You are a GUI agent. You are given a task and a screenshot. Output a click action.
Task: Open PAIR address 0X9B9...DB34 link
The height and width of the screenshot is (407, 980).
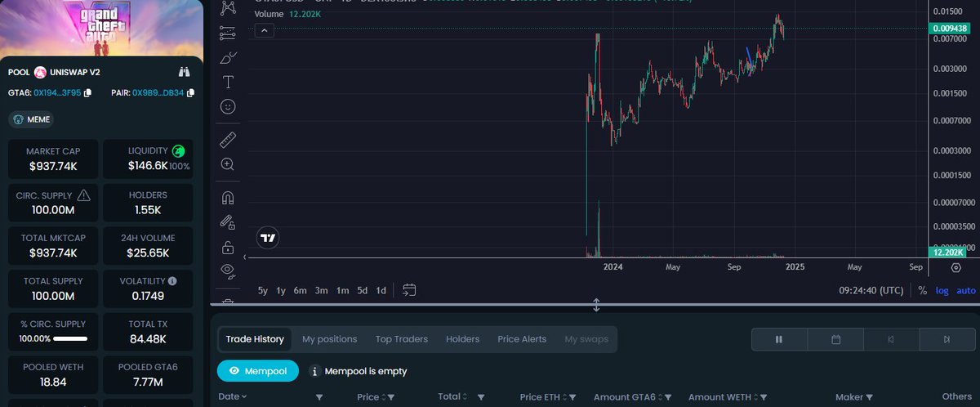pyautogui.click(x=159, y=93)
